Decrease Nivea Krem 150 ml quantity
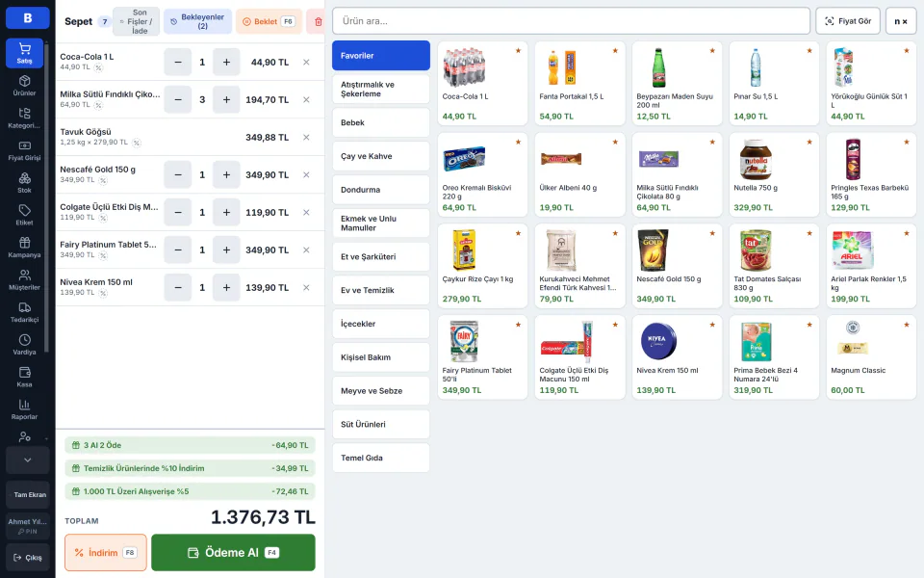 tap(178, 288)
